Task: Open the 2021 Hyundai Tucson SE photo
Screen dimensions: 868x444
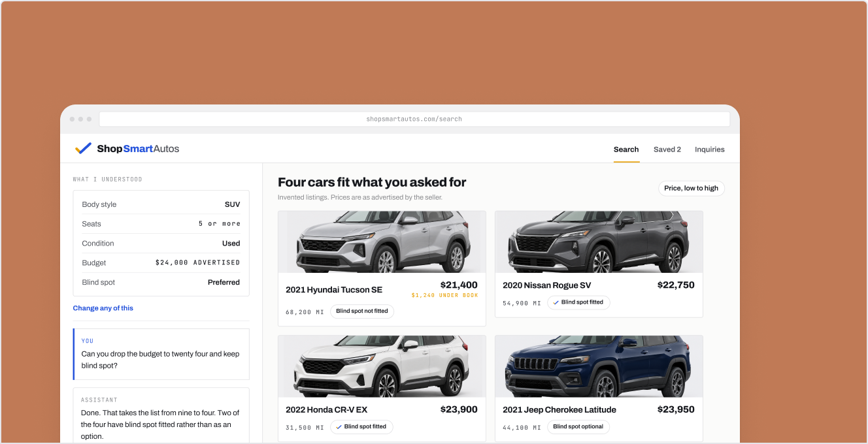Action: [x=382, y=242]
